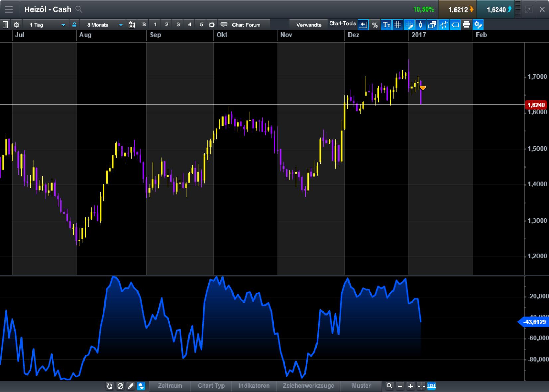Click the Verwandte button
Viewport: 549px width, 392px height.
coord(308,24)
